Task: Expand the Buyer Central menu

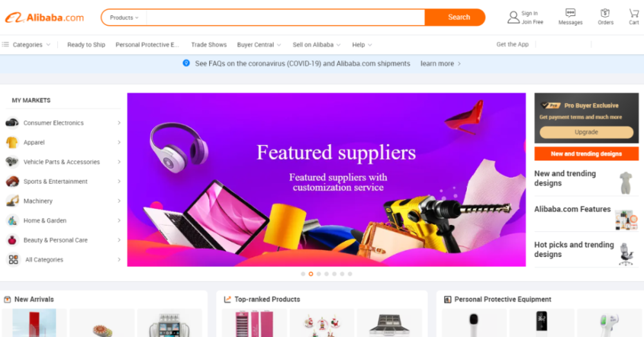Action: click(x=259, y=44)
